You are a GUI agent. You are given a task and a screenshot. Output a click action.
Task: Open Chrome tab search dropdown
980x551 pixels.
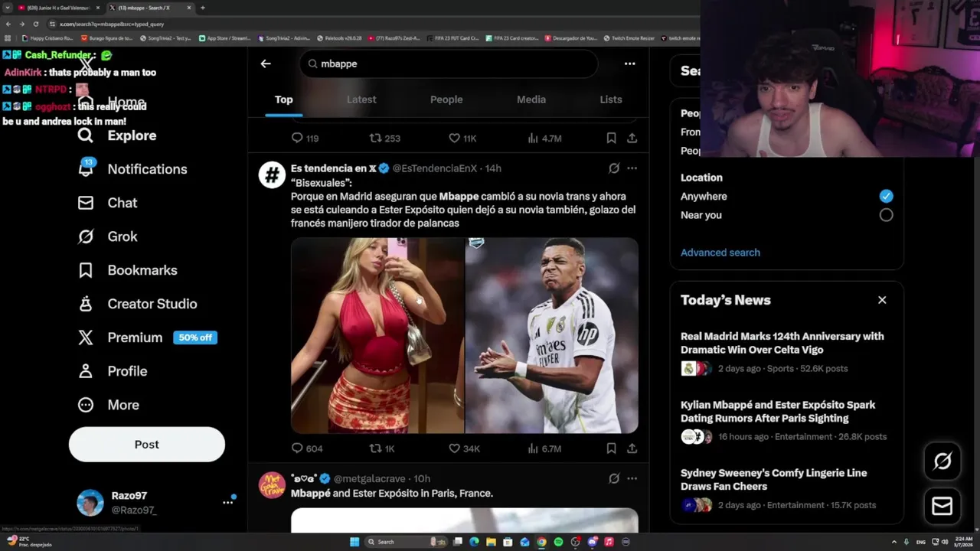(x=6, y=8)
